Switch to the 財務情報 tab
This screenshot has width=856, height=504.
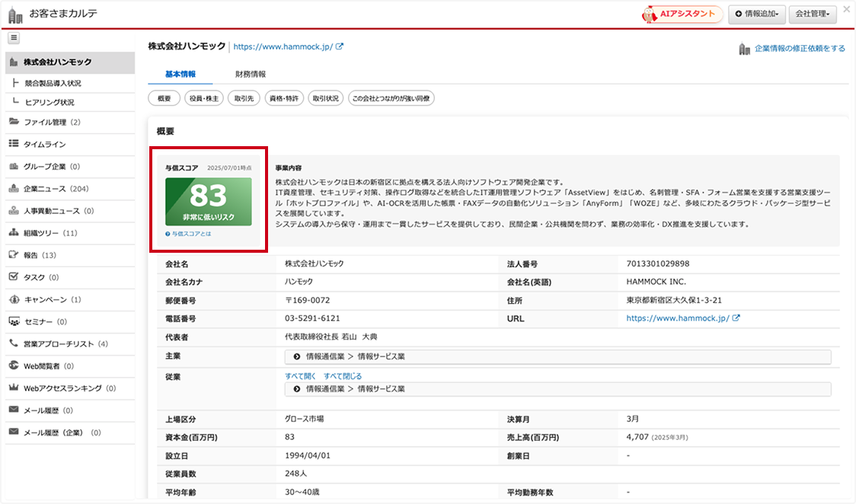click(251, 74)
